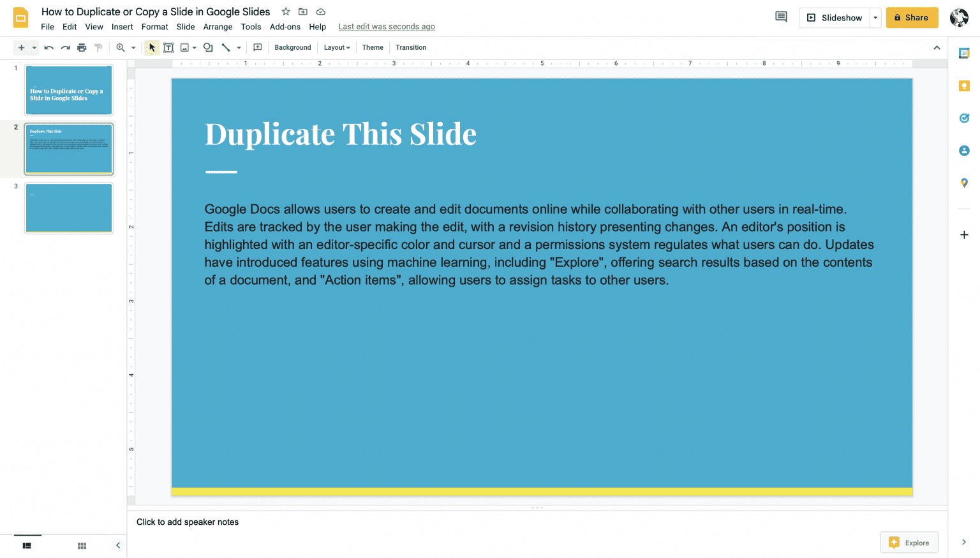Screen dimensions: 980x558
Task: Star the presentation title
Action: pyautogui.click(x=285, y=11)
